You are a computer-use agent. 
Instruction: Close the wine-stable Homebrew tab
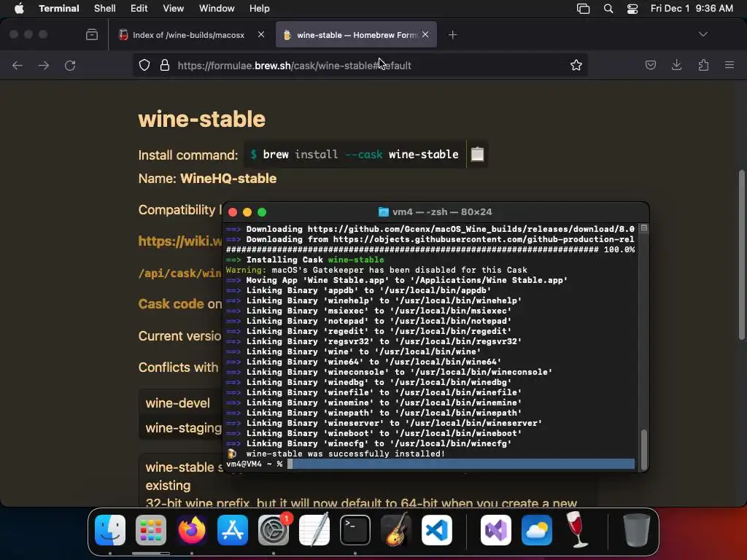tap(425, 34)
